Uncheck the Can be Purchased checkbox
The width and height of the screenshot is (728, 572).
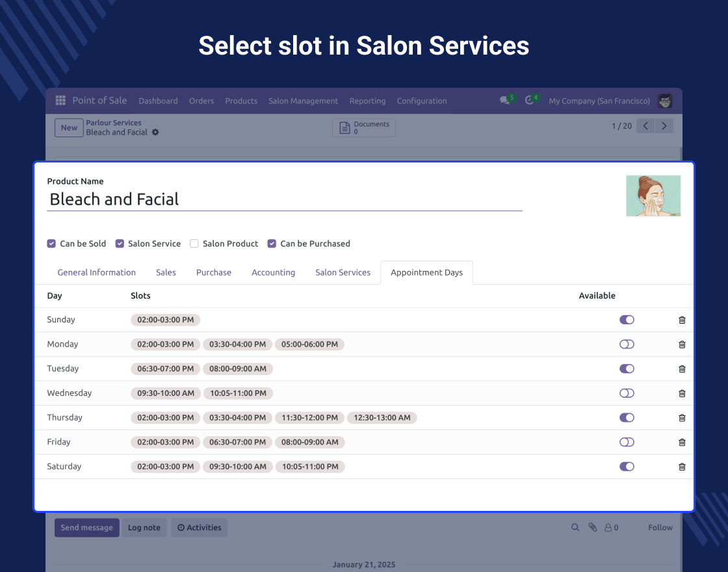272,243
